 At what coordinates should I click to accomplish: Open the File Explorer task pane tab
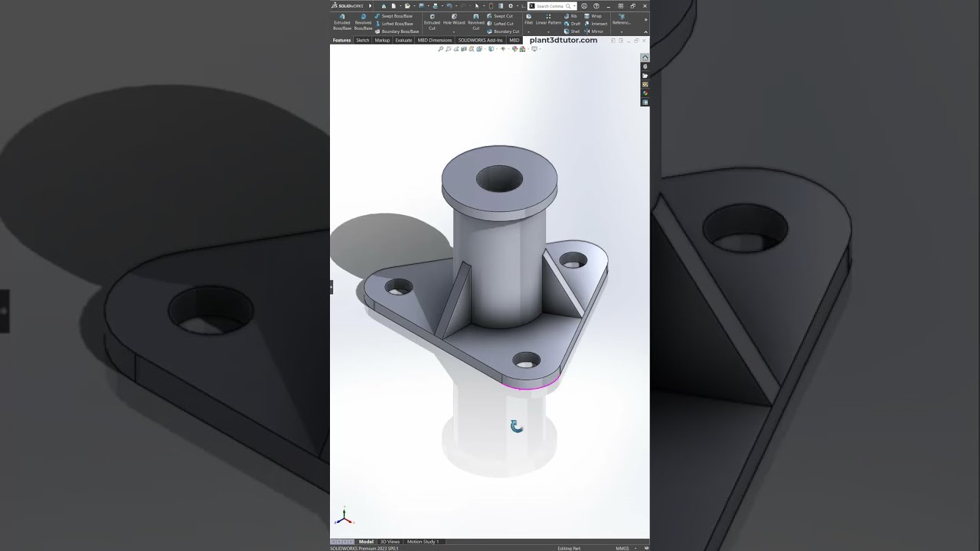coord(645,76)
